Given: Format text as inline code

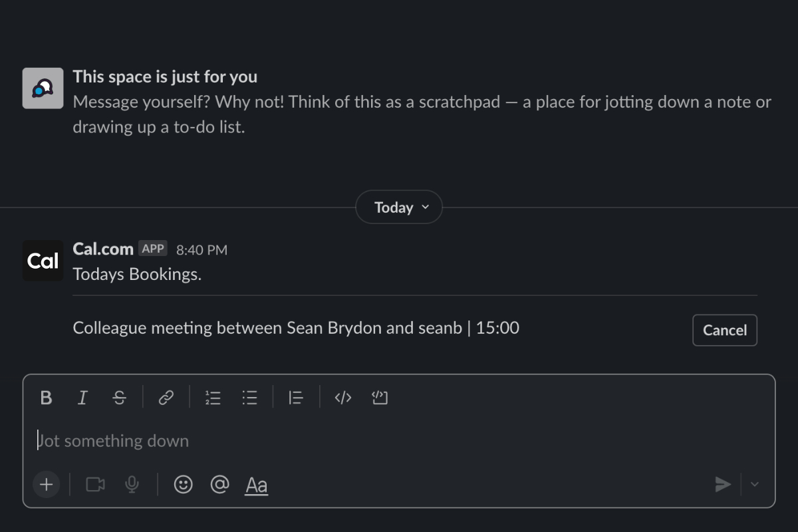Looking at the screenshot, I should (342, 398).
